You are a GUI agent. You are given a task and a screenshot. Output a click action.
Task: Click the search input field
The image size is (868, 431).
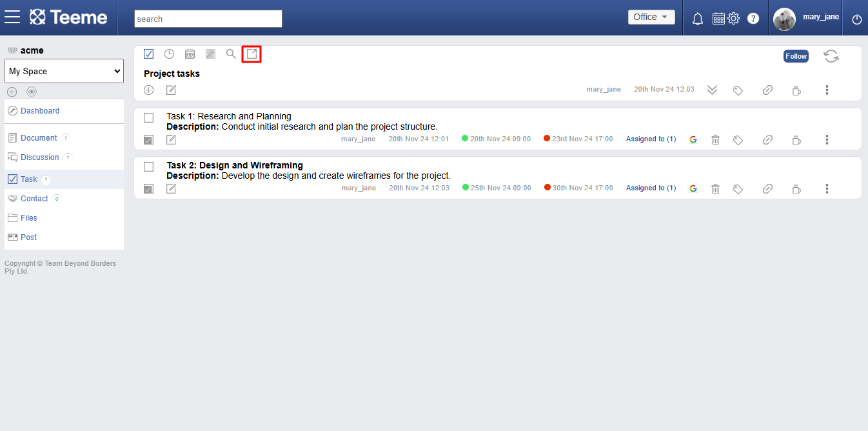[x=208, y=19]
